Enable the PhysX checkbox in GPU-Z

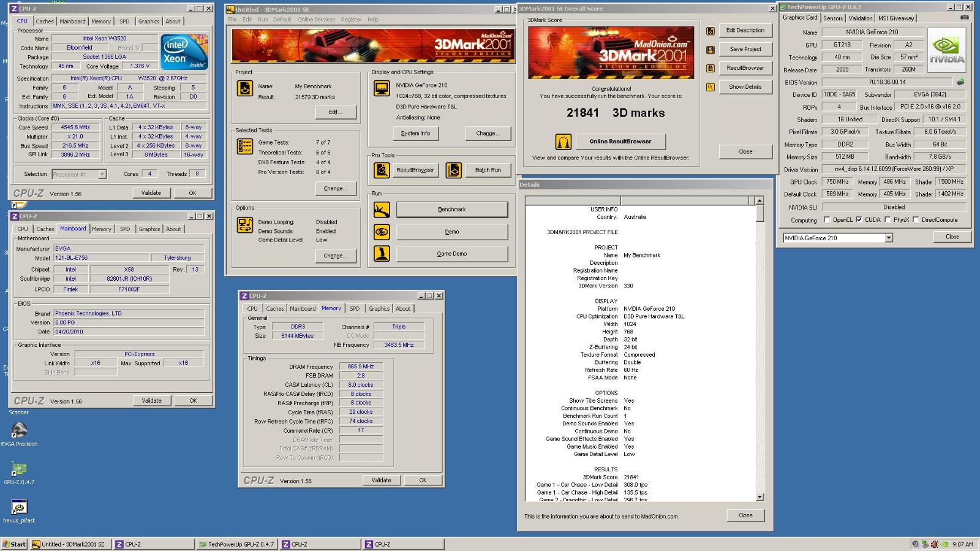coord(887,219)
